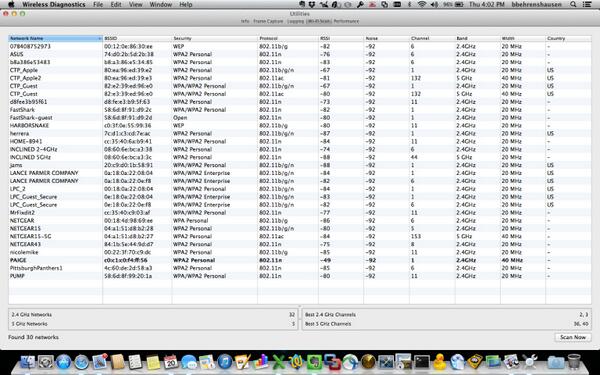
Task: Select the FastShark-guest open network row
Action: 300,117
